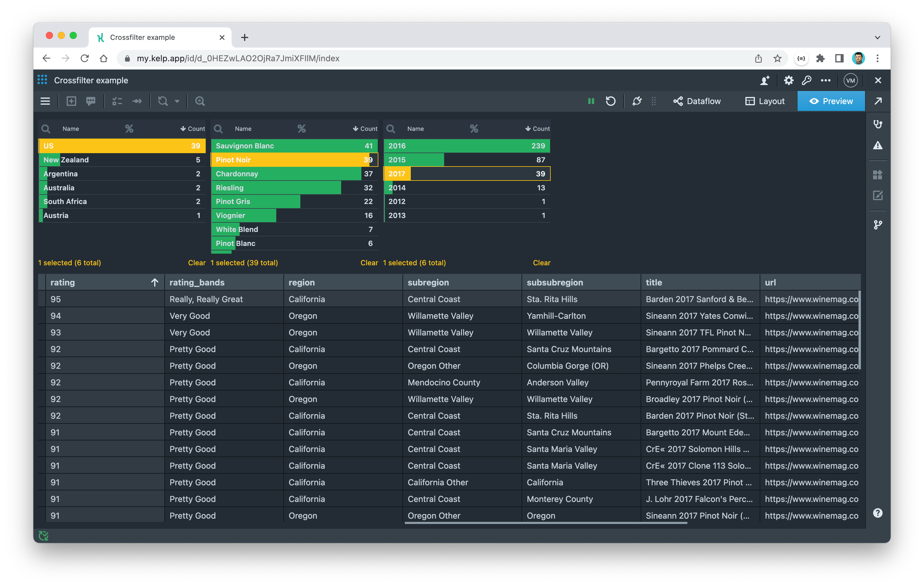
Task: Sort by rating column header arrow
Action: coord(154,282)
